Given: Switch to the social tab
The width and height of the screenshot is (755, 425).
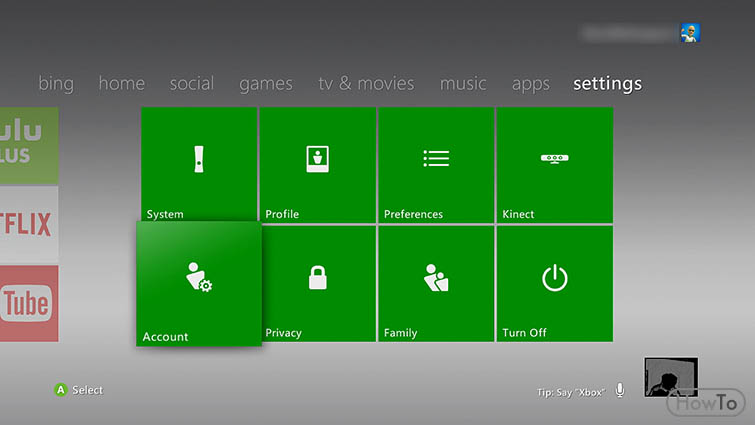Looking at the screenshot, I should pyautogui.click(x=192, y=84).
